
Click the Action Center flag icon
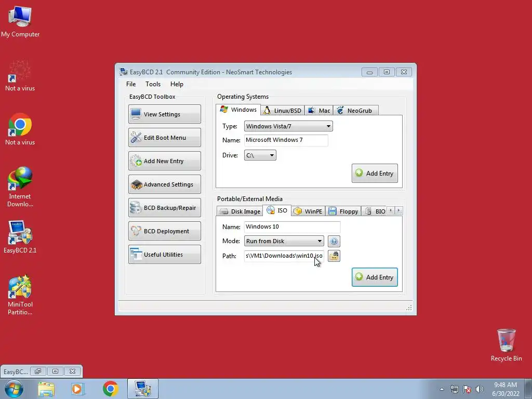pyautogui.click(x=467, y=389)
